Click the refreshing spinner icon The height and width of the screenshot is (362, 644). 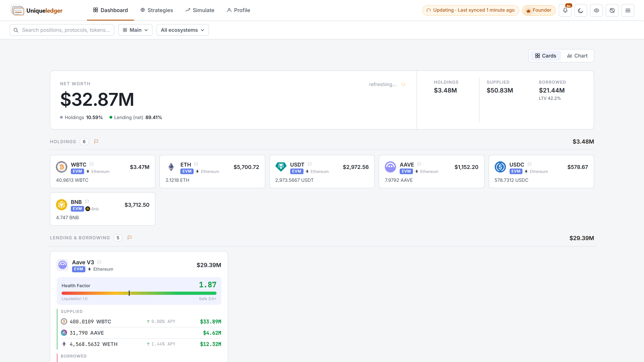(403, 84)
